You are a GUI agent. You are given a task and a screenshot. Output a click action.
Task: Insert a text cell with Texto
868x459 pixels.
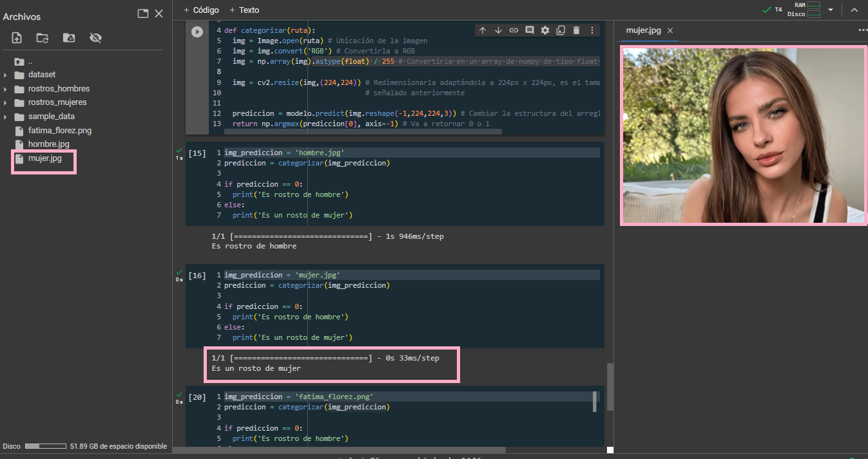[x=244, y=10]
